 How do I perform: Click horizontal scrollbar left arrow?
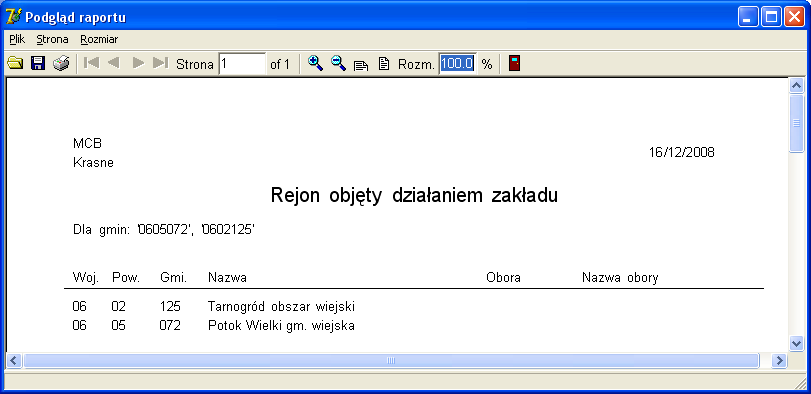click(x=14, y=360)
